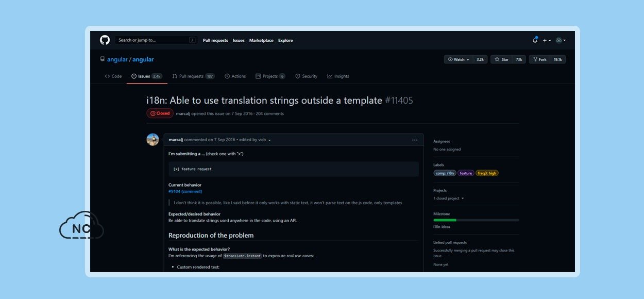644x299 pixels.
Task: Open the user avatar menu
Action: tap(560, 40)
